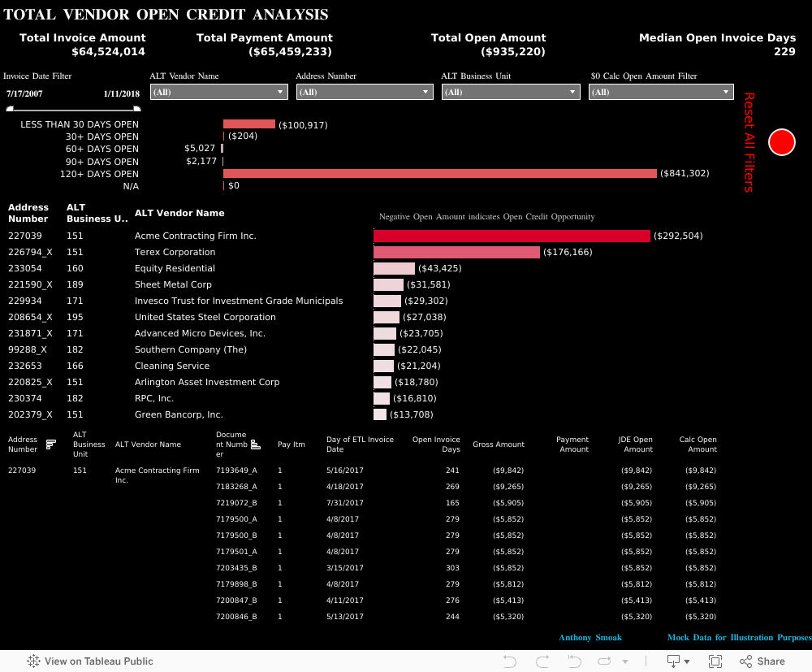
Task: Click the Revert icon in bottom toolbar
Action: 575,661
